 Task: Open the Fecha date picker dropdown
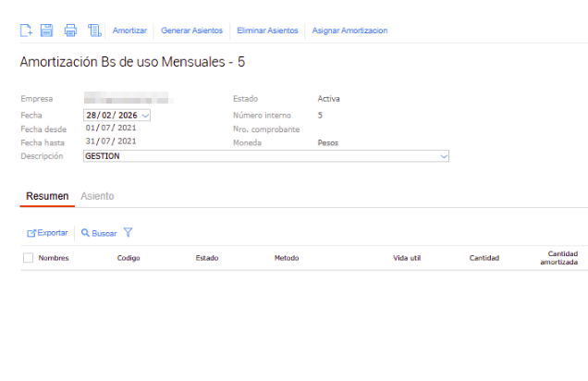(145, 116)
